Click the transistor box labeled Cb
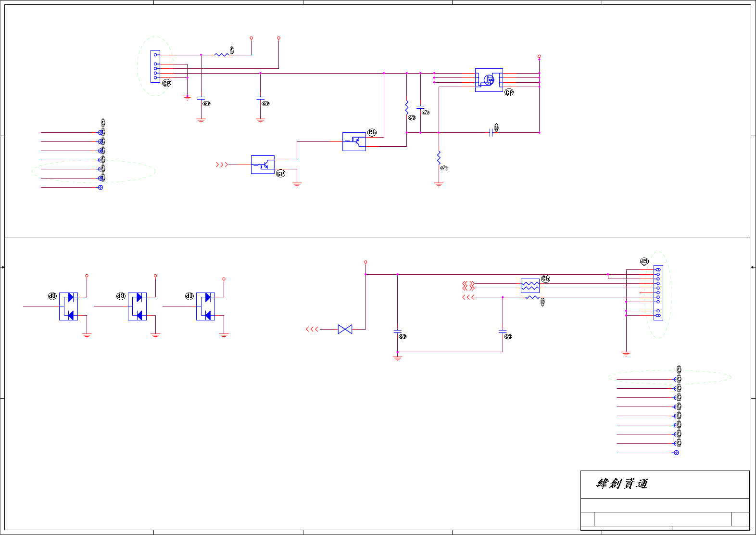 point(354,141)
